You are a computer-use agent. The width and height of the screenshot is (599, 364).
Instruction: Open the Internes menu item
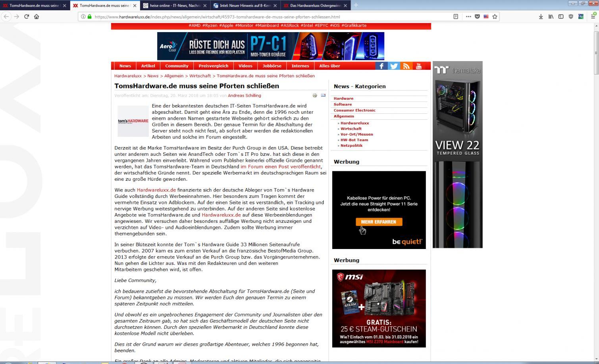300,66
